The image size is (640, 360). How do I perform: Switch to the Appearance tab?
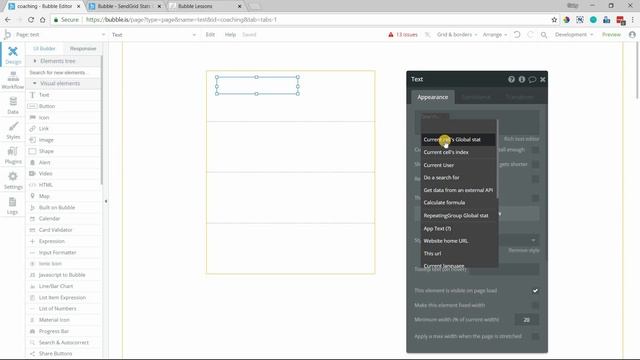click(x=433, y=97)
